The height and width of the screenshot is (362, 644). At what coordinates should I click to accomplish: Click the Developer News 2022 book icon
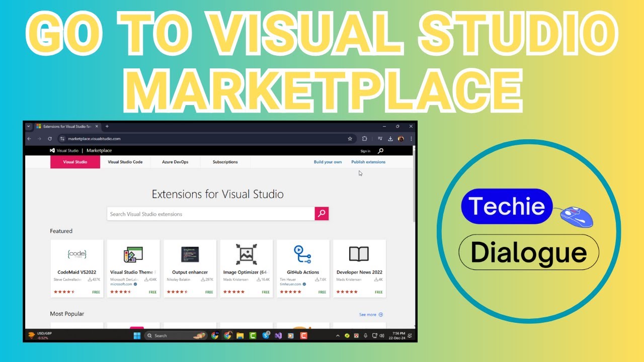(x=359, y=254)
